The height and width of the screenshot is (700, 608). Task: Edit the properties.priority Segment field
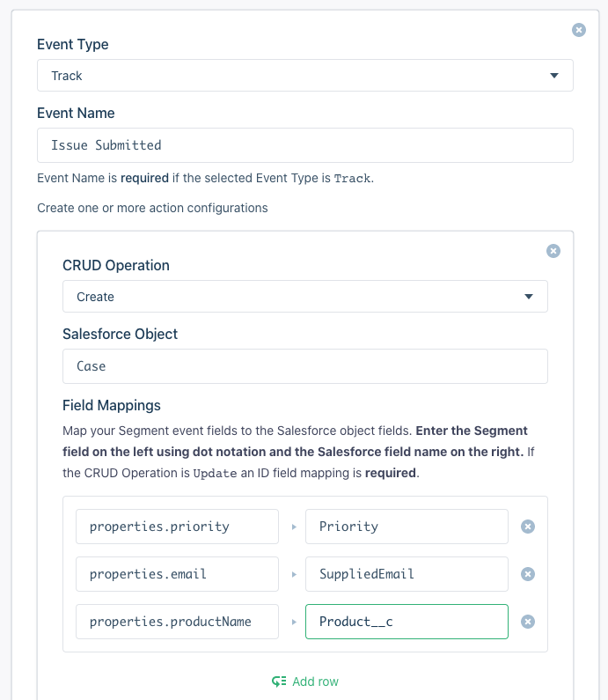click(x=177, y=527)
